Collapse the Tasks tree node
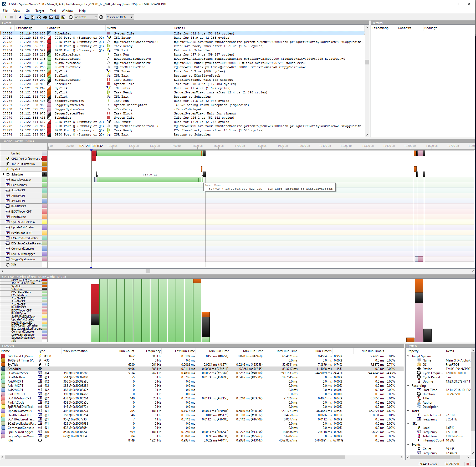The height and width of the screenshot is (467, 476). coord(408,411)
